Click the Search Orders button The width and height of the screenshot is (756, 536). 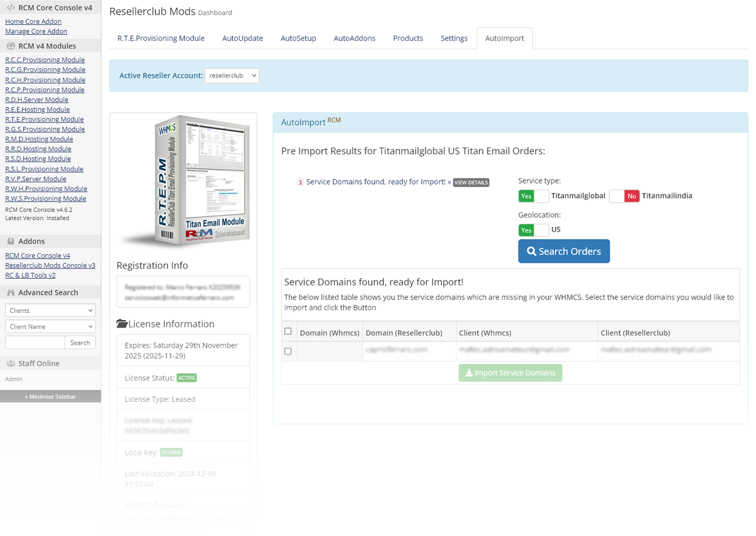564,251
